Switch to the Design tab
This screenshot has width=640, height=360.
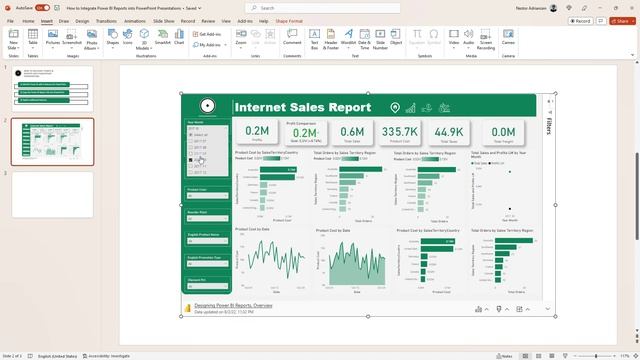82,21
